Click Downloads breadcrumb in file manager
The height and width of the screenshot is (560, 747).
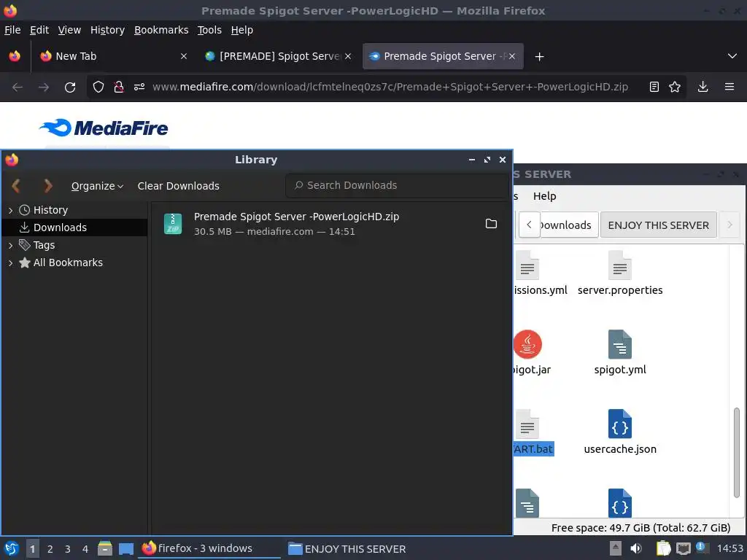pyautogui.click(x=569, y=225)
